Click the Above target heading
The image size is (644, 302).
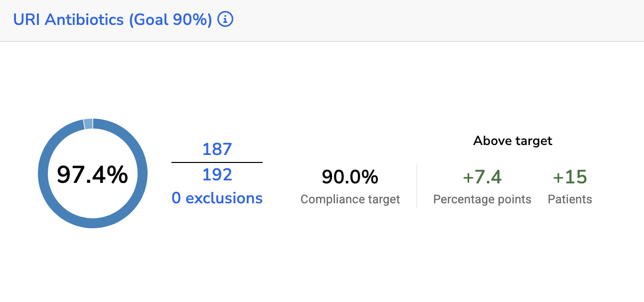click(512, 141)
